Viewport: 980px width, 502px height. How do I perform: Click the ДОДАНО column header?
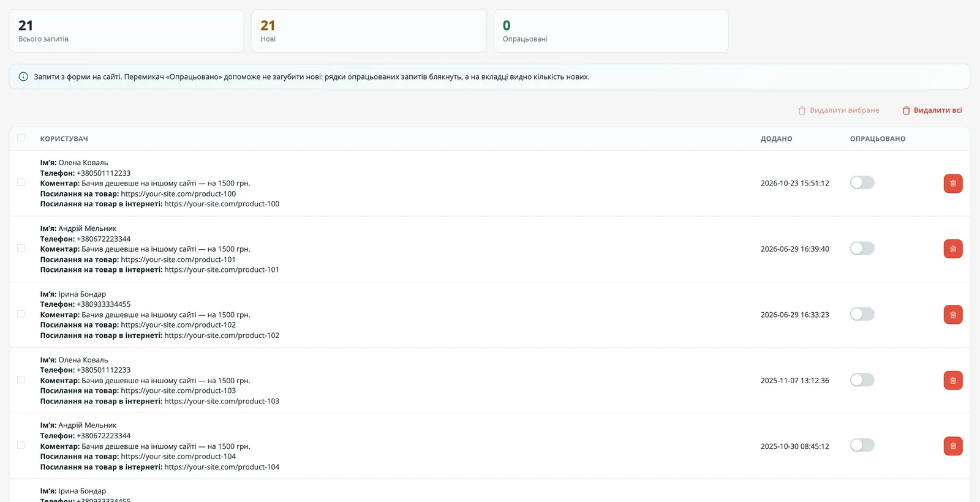[777, 139]
